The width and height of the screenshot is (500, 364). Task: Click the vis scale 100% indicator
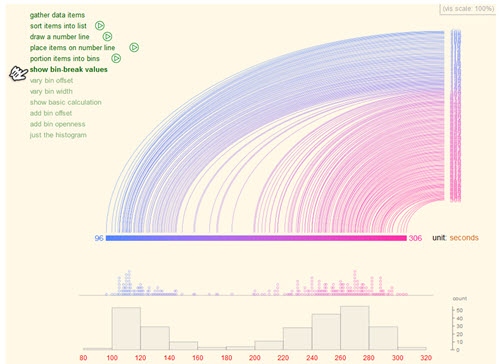click(468, 9)
